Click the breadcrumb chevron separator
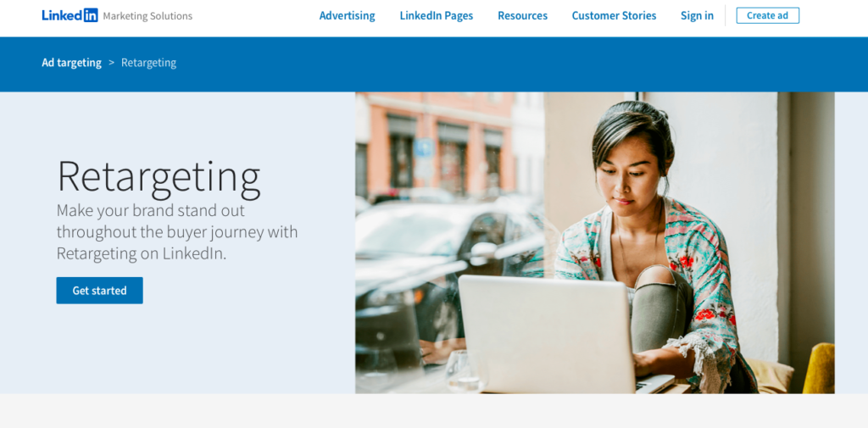The image size is (868, 428). point(111,63)
